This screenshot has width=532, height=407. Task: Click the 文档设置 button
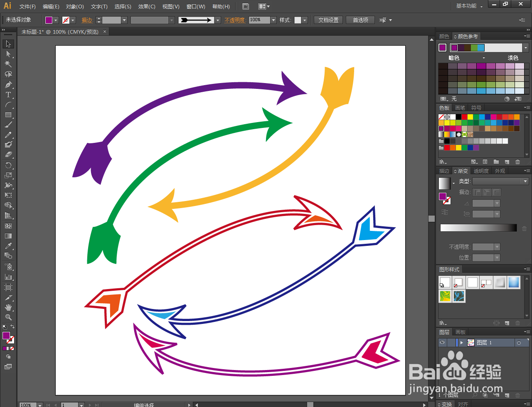pyautogui.click(x=328, y=20)
